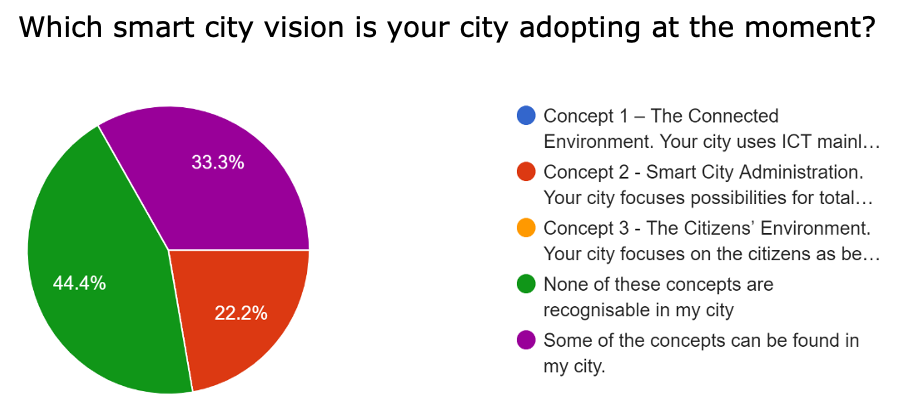Click the 22.2% slice label
This screenshot has width=912, height=410.
(x=241, y=313)
